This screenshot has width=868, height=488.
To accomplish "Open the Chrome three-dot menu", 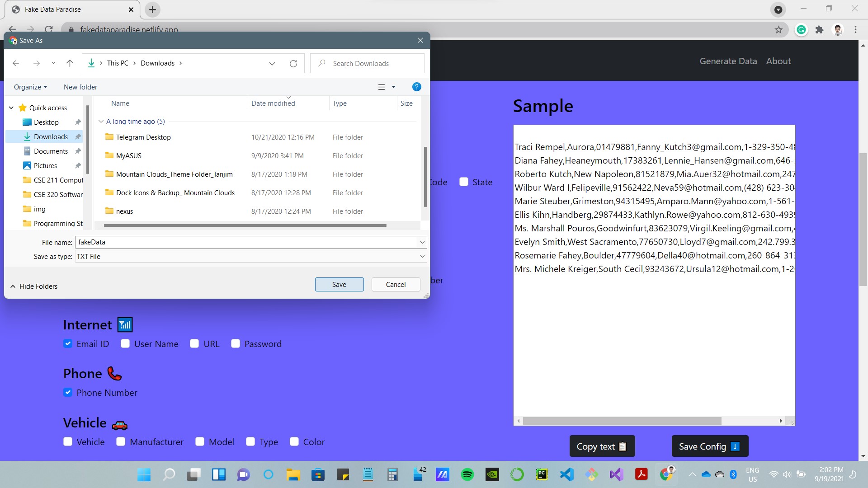I will pos(855,30).
